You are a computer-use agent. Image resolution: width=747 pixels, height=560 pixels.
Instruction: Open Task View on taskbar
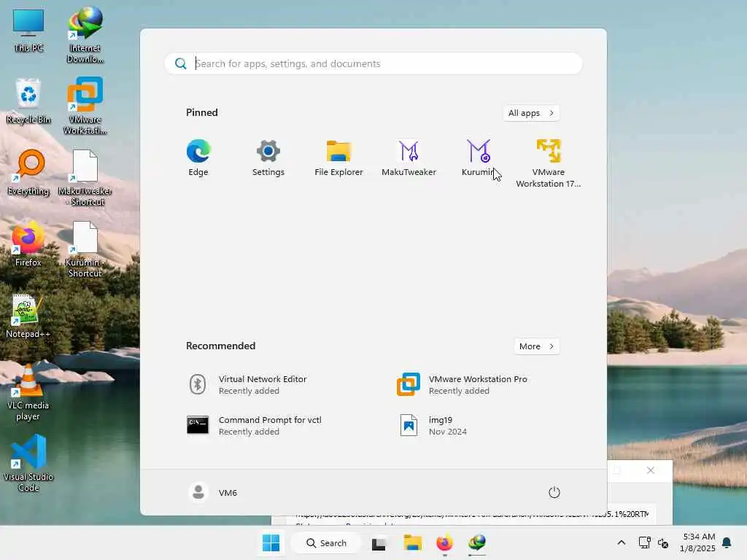coord(379,542)
